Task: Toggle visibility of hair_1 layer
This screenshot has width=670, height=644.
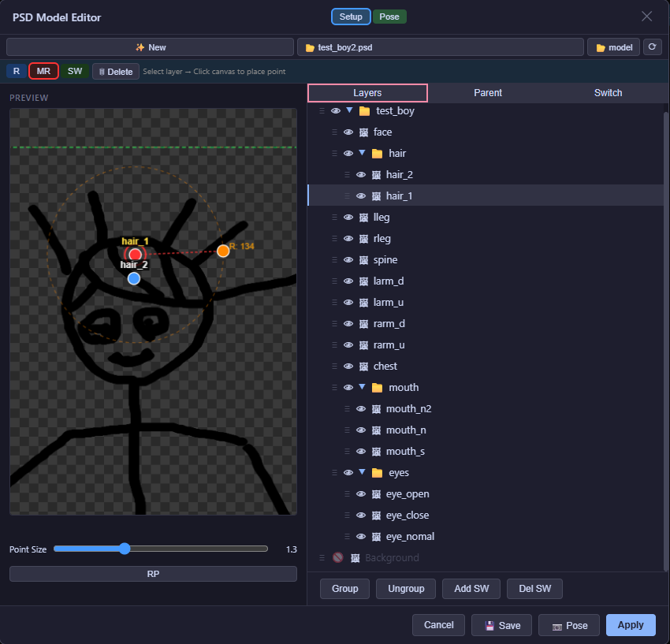Action: pos(361,196)
